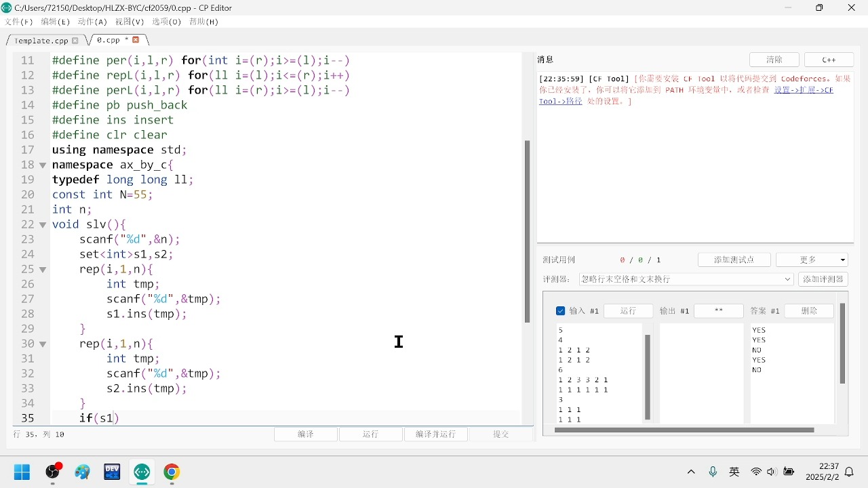Click the 提交 submit button

click(x=501, y=434)
